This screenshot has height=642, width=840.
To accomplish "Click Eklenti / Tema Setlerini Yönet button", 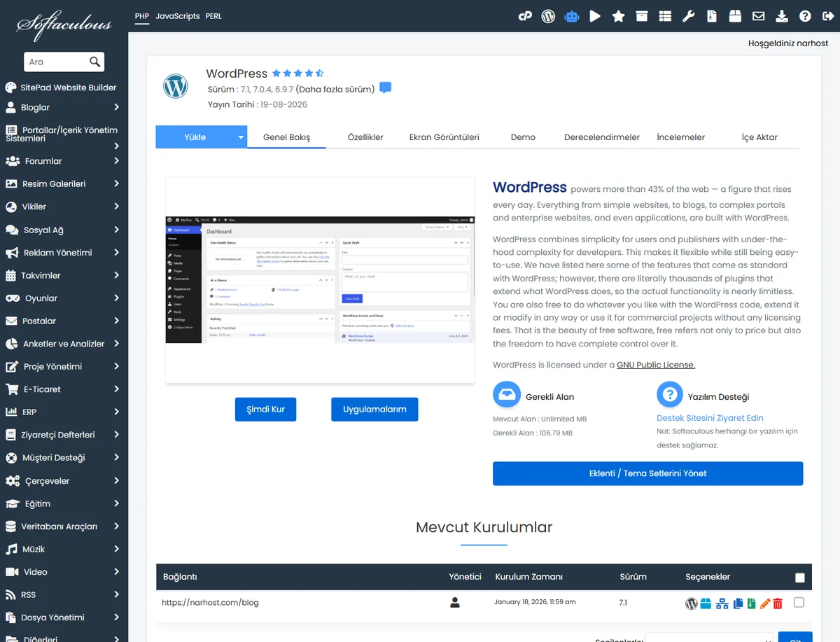I will (x=647, y=474).
